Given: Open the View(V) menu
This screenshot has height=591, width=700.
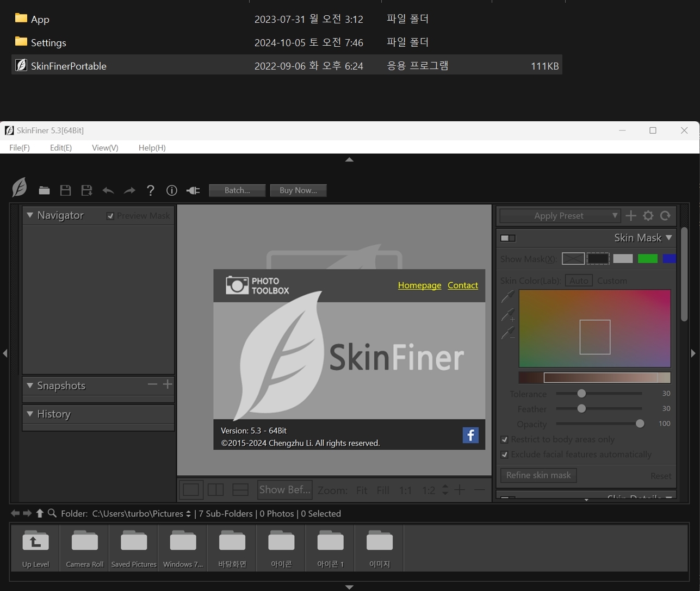Looking at the screenshot, I should tap(105, 148).
